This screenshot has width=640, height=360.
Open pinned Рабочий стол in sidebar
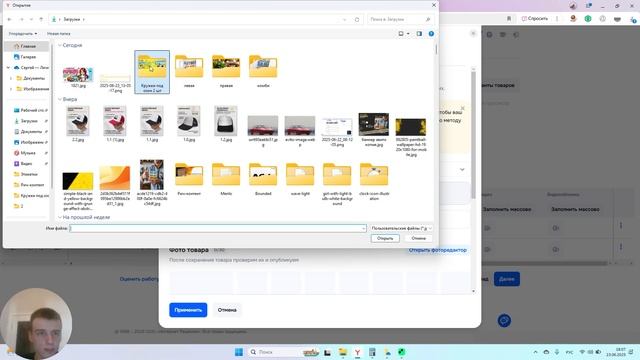(30, 110)
